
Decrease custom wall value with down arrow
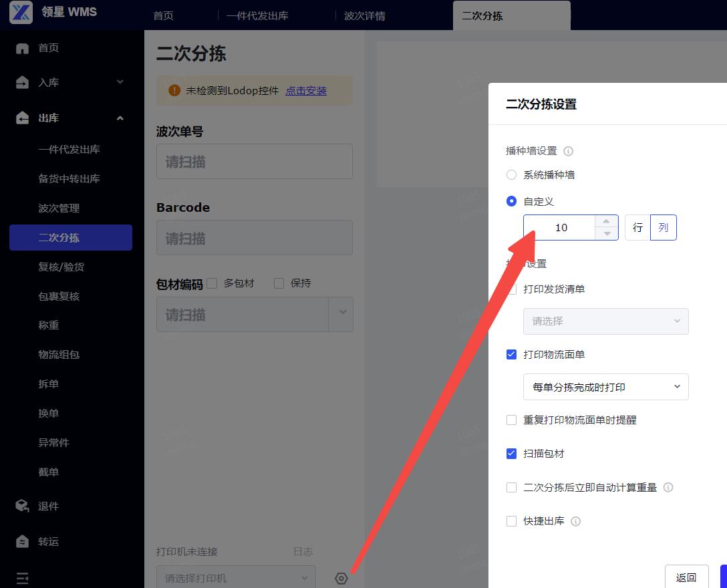coord(607,234)
